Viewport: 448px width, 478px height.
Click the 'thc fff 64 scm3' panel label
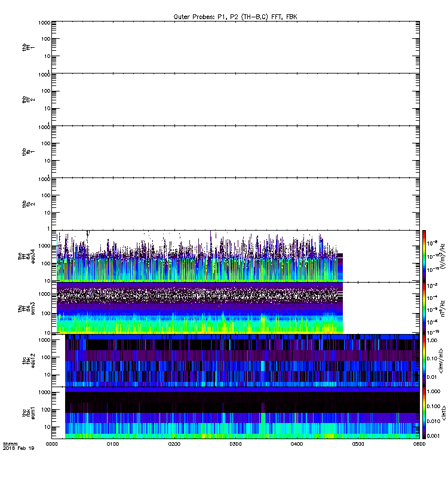(26, 308)
